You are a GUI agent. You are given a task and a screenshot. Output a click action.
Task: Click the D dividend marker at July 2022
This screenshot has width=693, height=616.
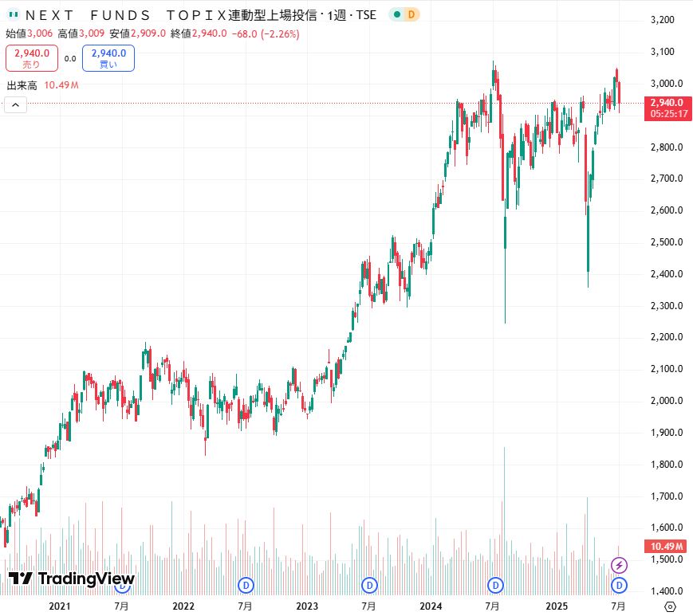click(x=246, y=586)
